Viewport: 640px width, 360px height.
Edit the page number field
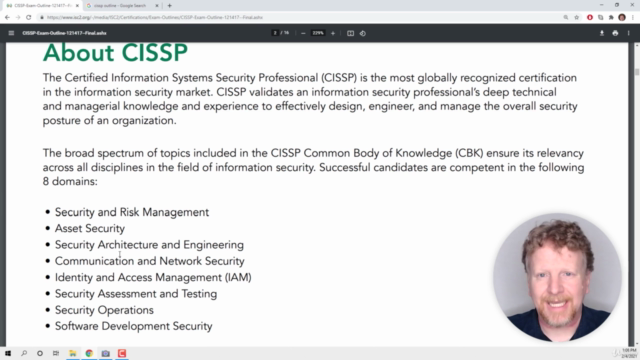point(275,33)
